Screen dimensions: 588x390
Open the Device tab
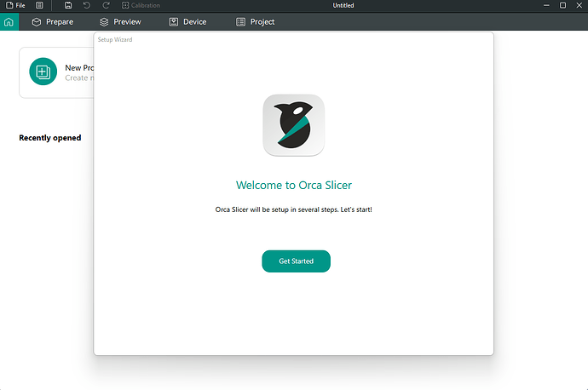pyautogui.click(x=187, y=21)
